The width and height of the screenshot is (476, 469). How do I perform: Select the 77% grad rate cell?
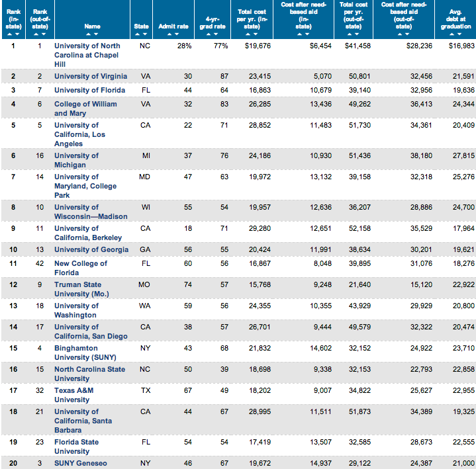(x=220, y=46)
